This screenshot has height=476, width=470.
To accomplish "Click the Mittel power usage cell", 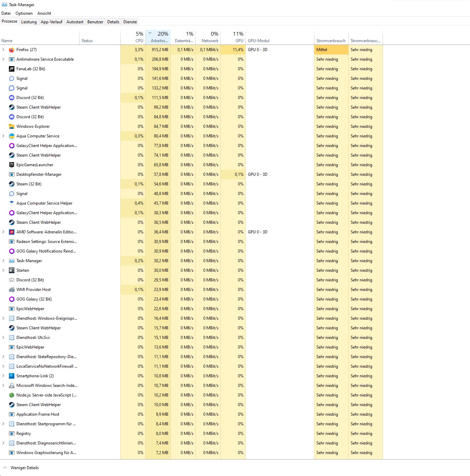I will pos(331,50).
